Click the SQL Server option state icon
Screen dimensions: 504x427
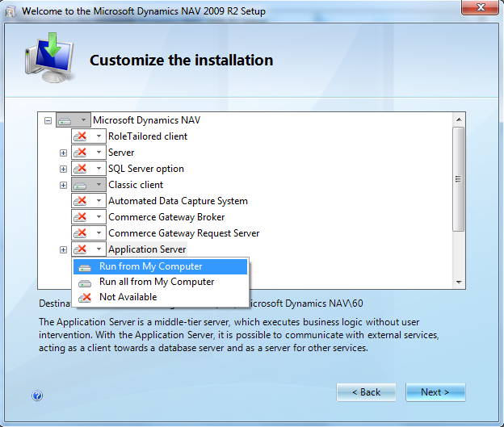point(80,169)
